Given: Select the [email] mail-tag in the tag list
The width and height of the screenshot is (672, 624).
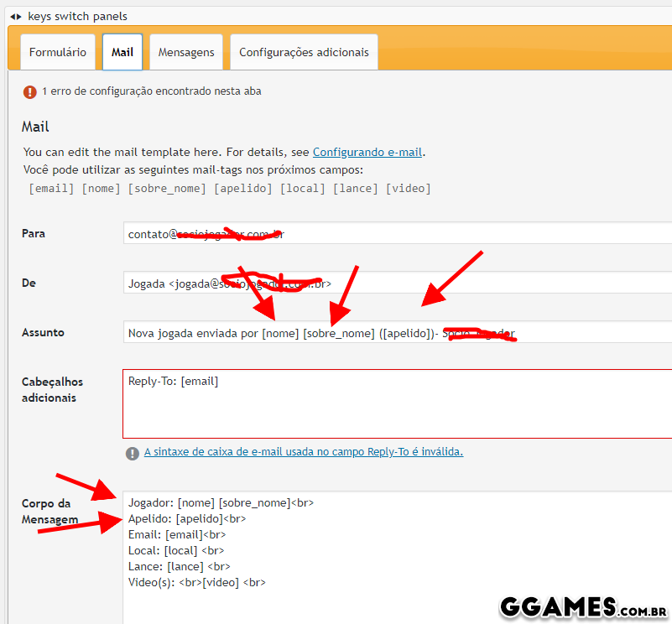Looking at the screenshot, I should click(51, 189).
